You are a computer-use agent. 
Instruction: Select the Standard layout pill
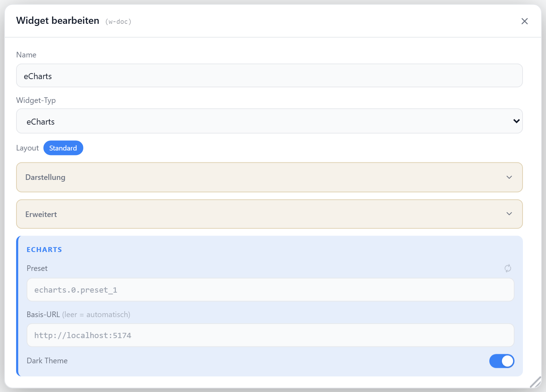[x=63, y=148]
